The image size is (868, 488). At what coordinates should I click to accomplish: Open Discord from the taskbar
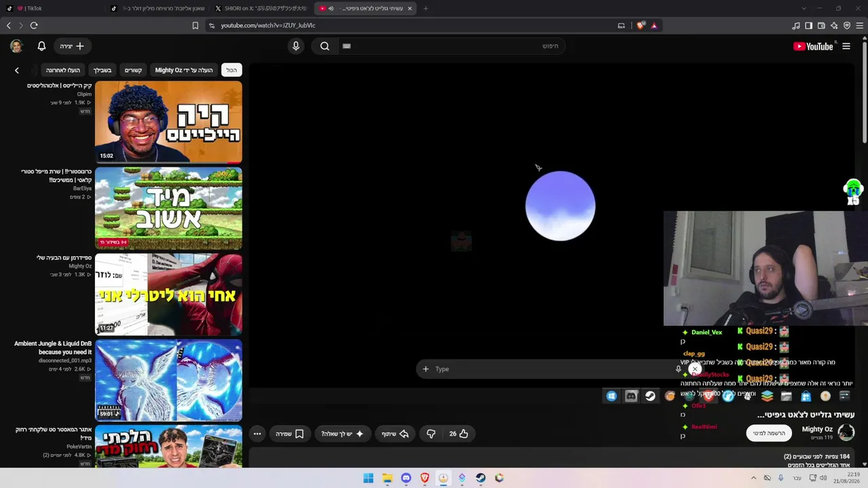click(x=406, y=478)
